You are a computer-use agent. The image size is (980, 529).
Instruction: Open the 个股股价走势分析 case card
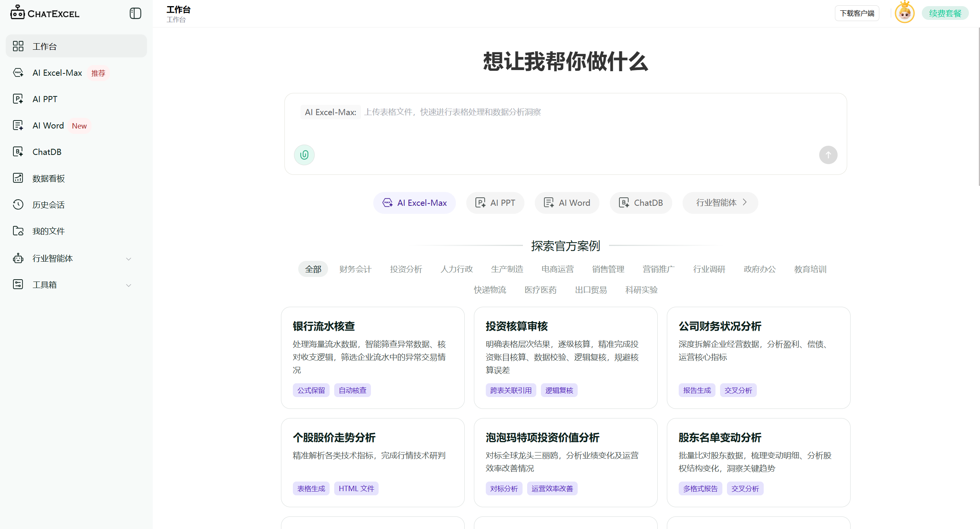click(373, 462)
